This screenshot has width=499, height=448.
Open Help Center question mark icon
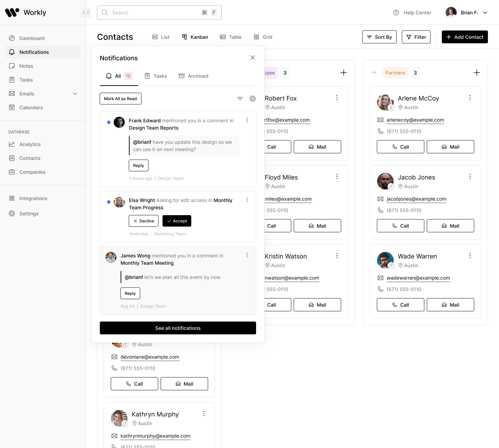pyautogui.click(x=396, y=12)
